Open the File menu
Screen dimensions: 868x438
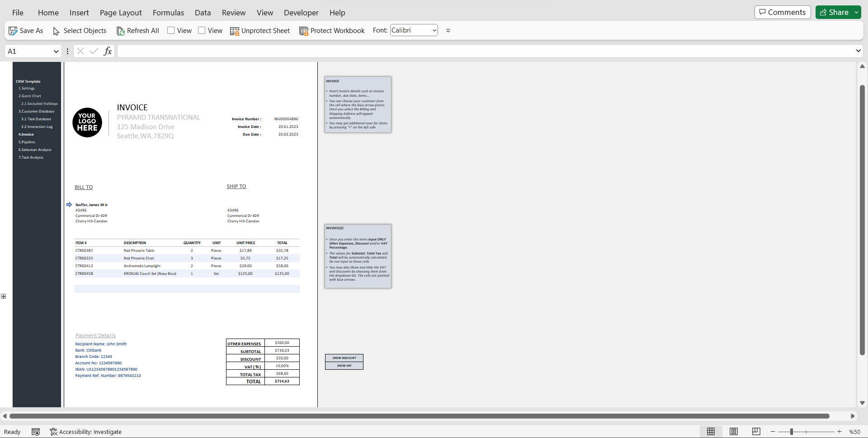(x=18, y=13)
